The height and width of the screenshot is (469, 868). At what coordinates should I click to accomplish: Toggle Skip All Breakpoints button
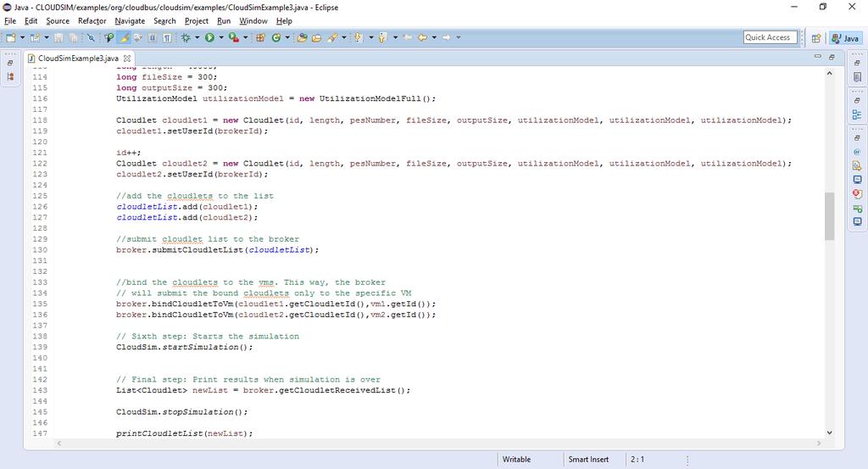pyautogui.click(x=90, y=37)
